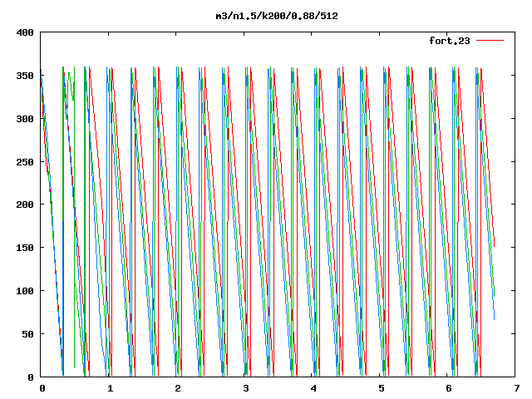Click x-axis label 2
The height and width of the screenshot is (399, 532).
point(178,388)
